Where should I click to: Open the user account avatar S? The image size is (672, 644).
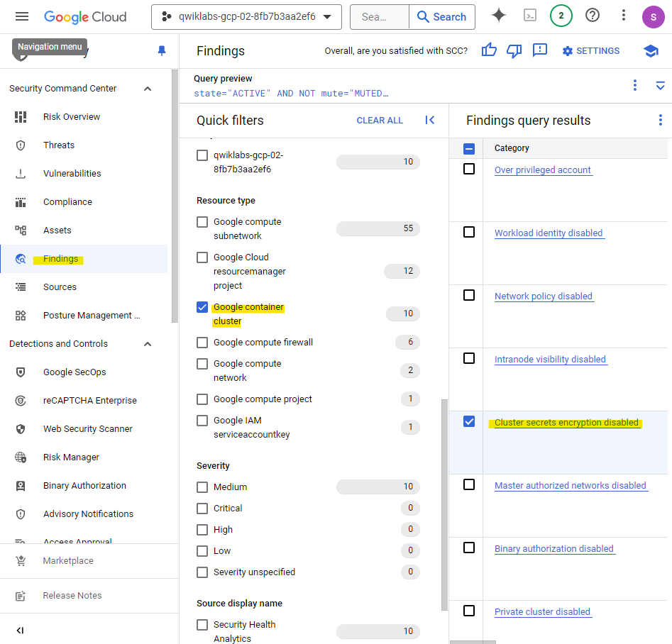coord(653,17)
